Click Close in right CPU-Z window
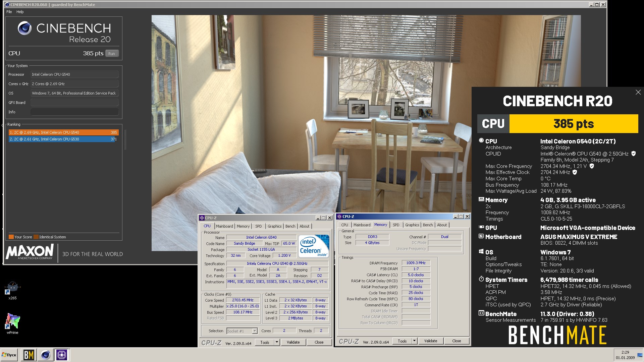Viewport: 644px width, 362px height. coord(457,341)
